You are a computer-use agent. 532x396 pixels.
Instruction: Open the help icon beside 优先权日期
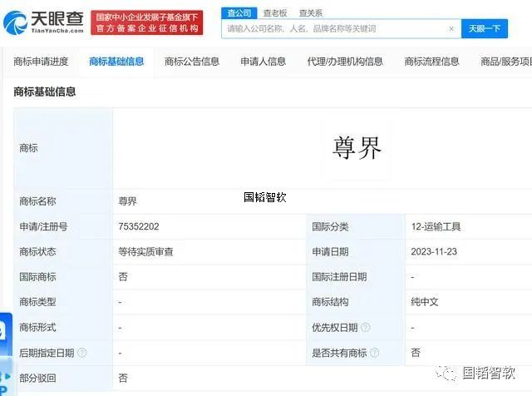click(x=366, y=328)
